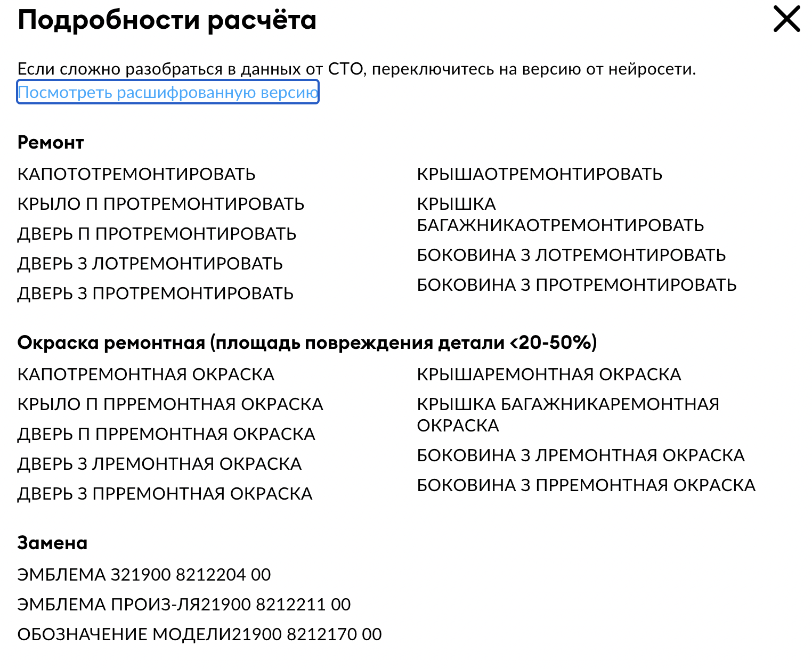Select 'ОБОЗНАЧЕНИЕ МОДЕЛИ21900 8212170 00' replacement part
Image resolution: width=812 pixels, height=669 pixels.
tap(199, 635)
